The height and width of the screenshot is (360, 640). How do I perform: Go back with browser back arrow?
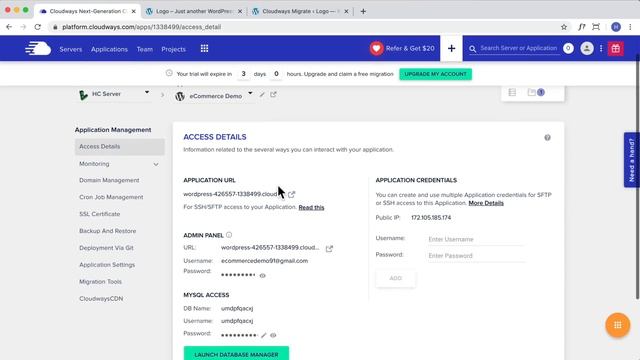pos(9,27)
